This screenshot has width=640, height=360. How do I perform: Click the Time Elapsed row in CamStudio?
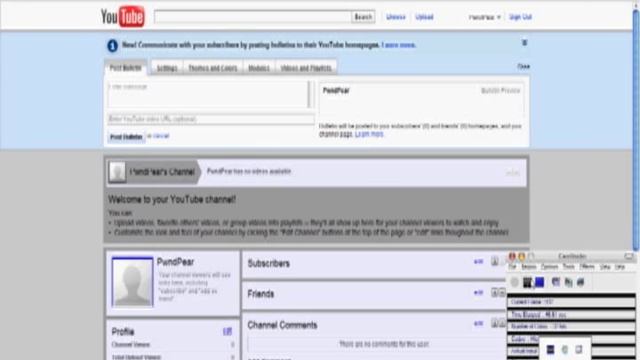tap(571, 315)
